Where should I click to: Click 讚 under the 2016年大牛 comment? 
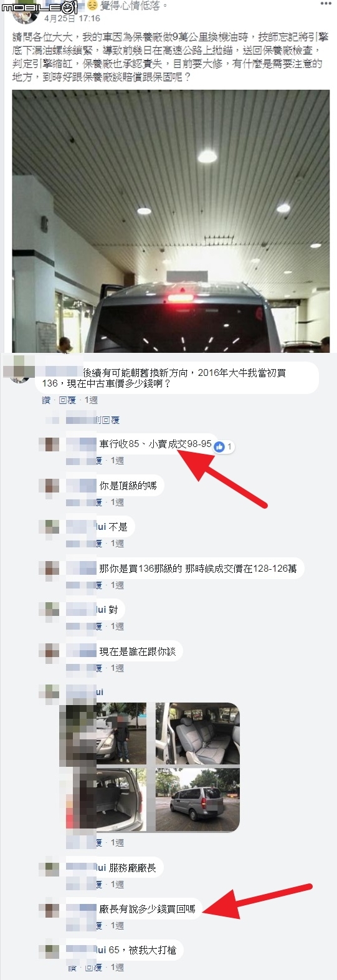46,400
